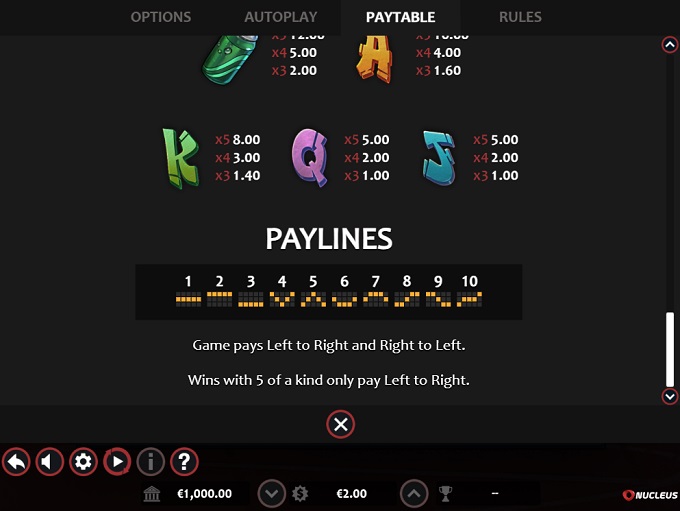The image size is (680, 511).
Task: Click the coin bet settings icon
Action: click(x=300, y=494)
